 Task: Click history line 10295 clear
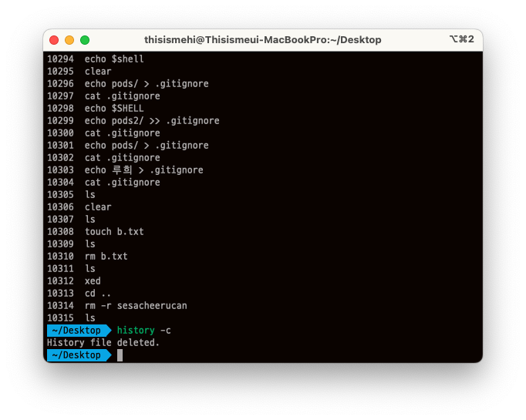tap(79, 72)
